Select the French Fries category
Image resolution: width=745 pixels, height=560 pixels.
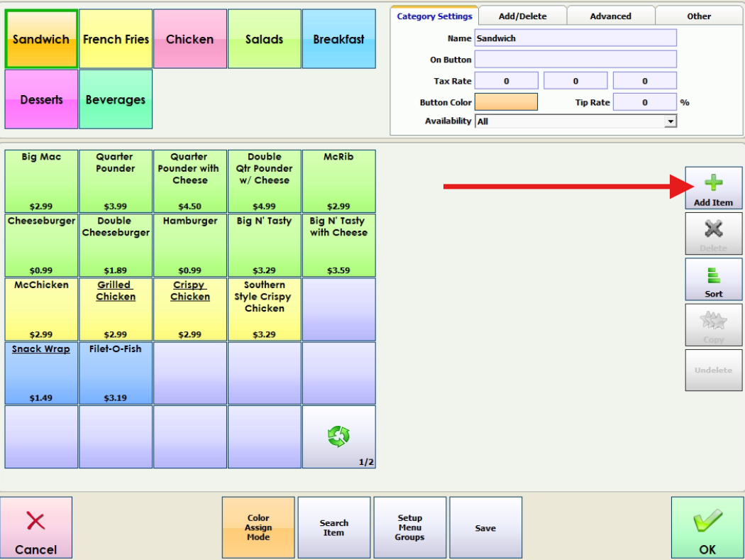click(116, 39)
